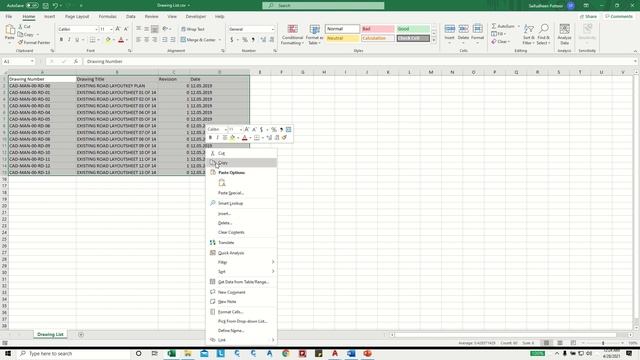Choose Paste Special in the context menu
This screenshot has width=640, height=360.
point(241,193)
